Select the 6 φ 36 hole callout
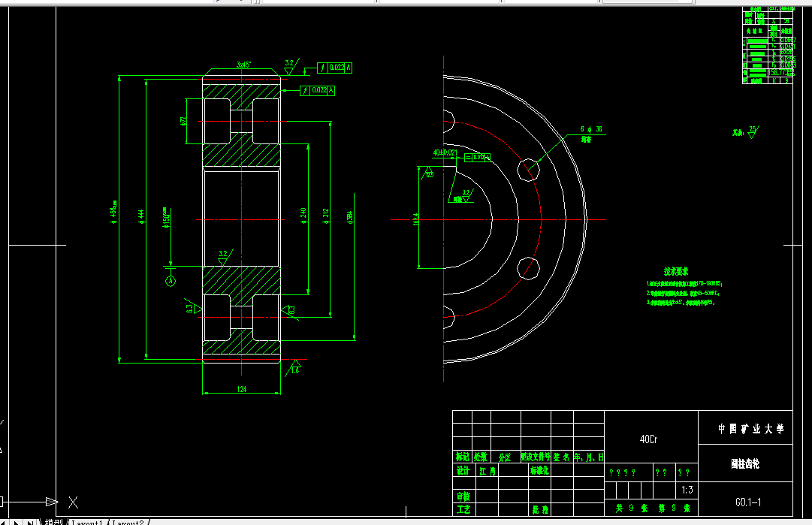This screenshot has width=812, height=525. [591, 129]
